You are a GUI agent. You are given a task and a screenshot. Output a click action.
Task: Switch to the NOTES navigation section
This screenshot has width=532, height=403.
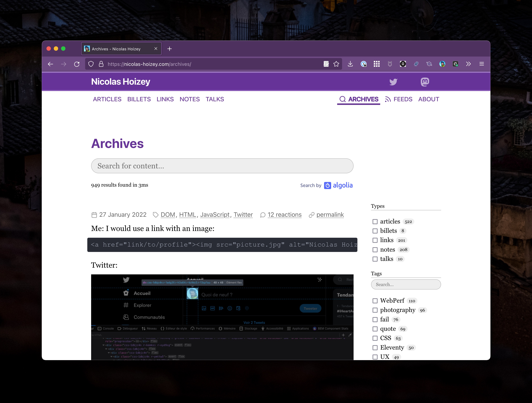click(x=190, y=99)
